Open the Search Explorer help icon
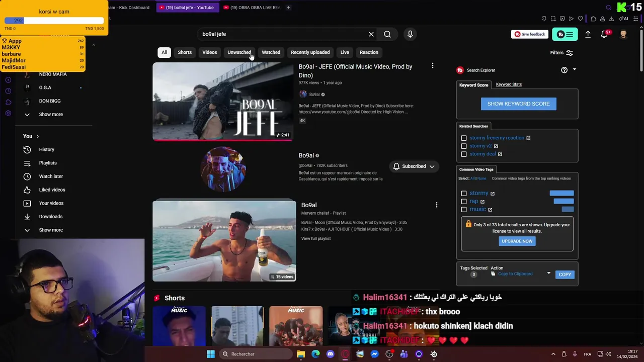Image resolution: width=644 pixels, height=362 pixels. [x=564, y=70]
